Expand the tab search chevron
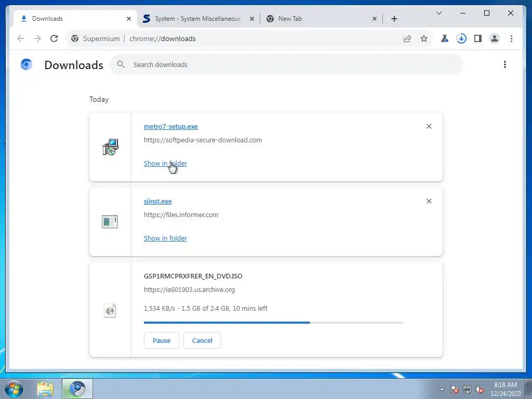Viewport: 532px width, 399px height. point(438,13)
